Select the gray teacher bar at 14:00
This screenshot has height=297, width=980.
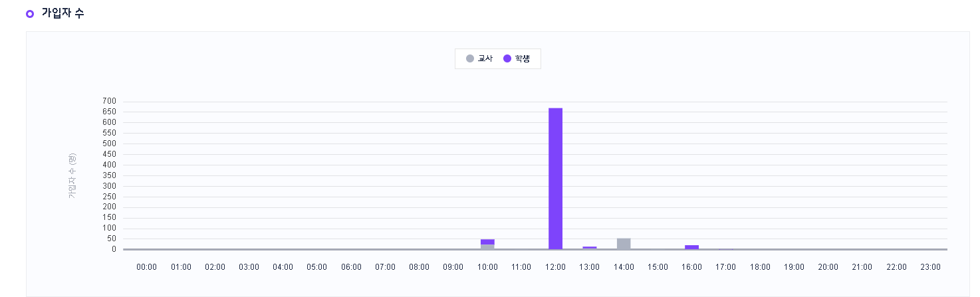pyautogui.click(x=624, y=244)
